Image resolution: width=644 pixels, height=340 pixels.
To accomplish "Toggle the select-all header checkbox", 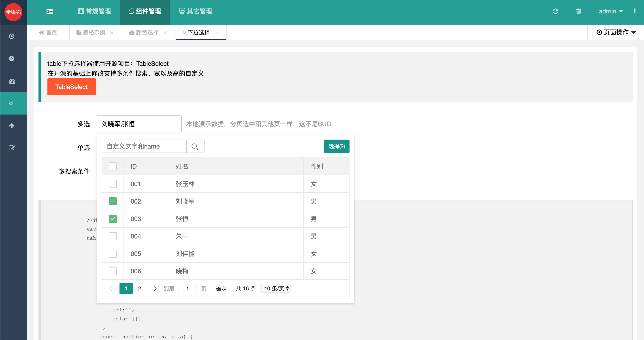I will [x=113, y=166].
